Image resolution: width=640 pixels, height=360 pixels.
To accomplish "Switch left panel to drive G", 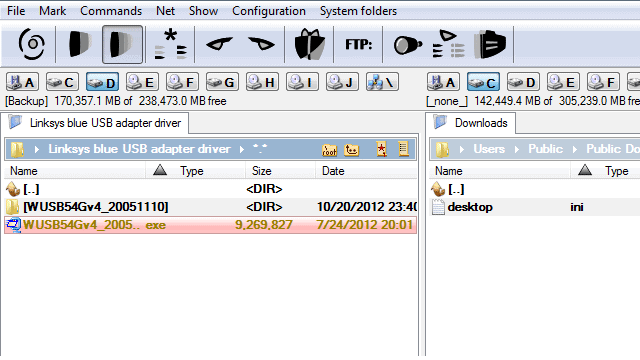I will coord(222,82).
